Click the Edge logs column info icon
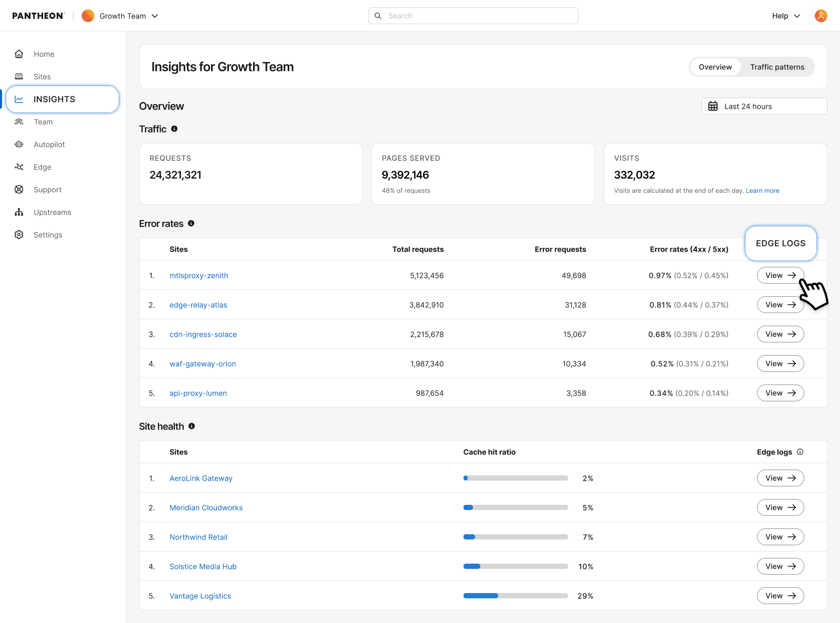This screenshot has height=623, width=840. pyautogui.click(x=800, y=452)
